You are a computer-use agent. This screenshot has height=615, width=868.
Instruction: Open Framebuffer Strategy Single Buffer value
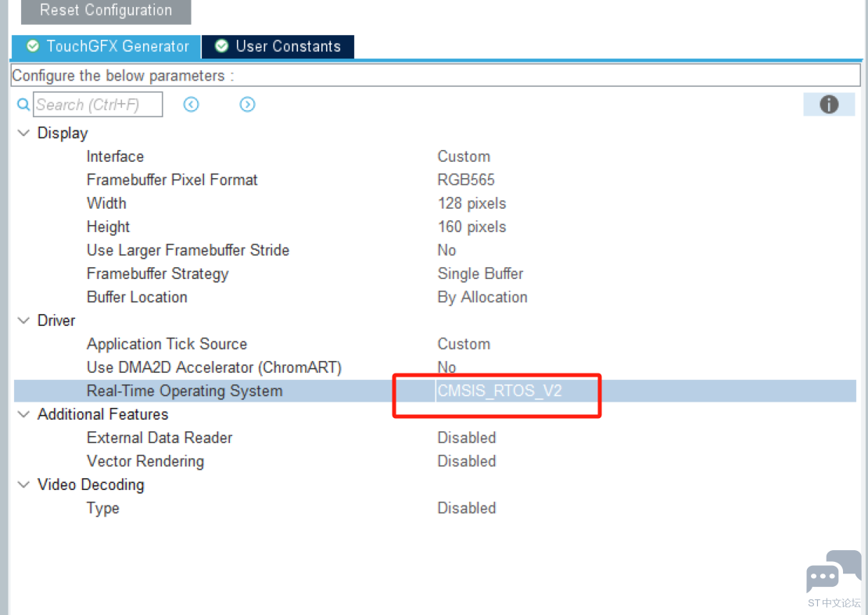480,274
